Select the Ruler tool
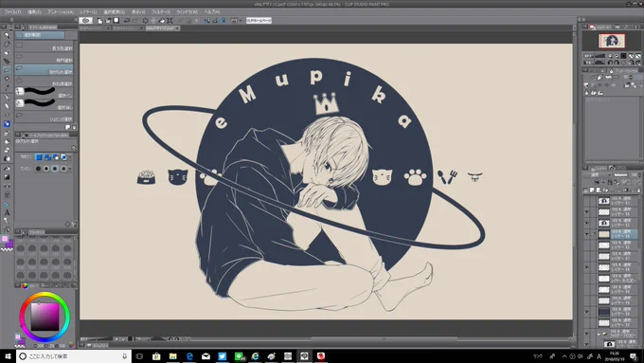This screenshot has height=363, width=644. click(x=7, y=204)
